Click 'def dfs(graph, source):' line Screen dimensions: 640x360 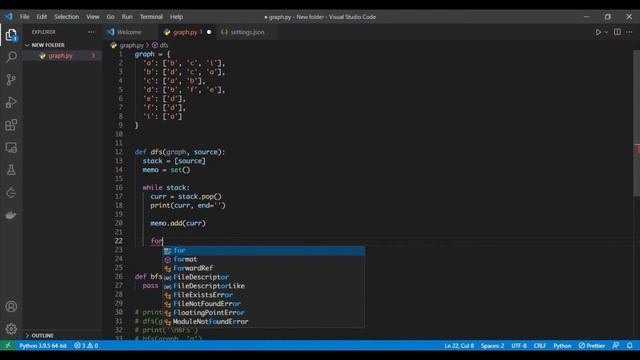click(180, 152)
